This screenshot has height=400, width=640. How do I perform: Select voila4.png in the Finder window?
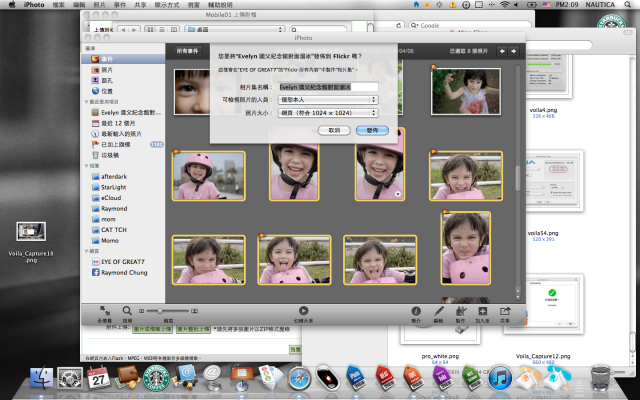[543, 110]
